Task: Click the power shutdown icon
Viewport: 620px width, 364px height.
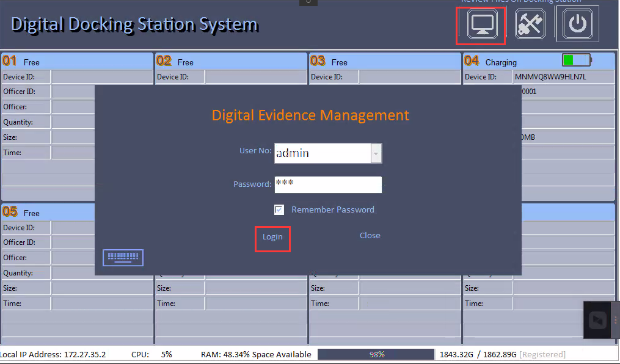Action: click(577, 25)
